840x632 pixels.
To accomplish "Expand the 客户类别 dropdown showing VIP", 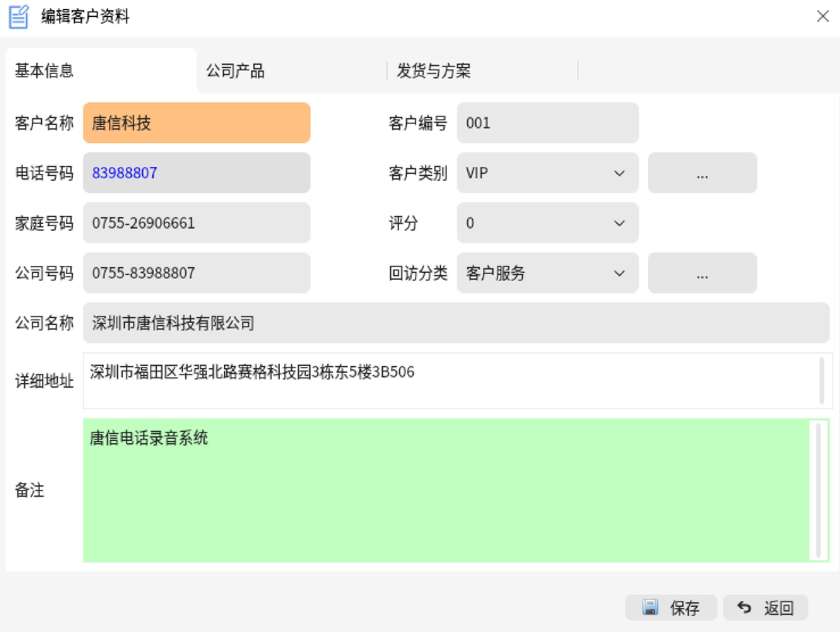I will tap(547, 173).
